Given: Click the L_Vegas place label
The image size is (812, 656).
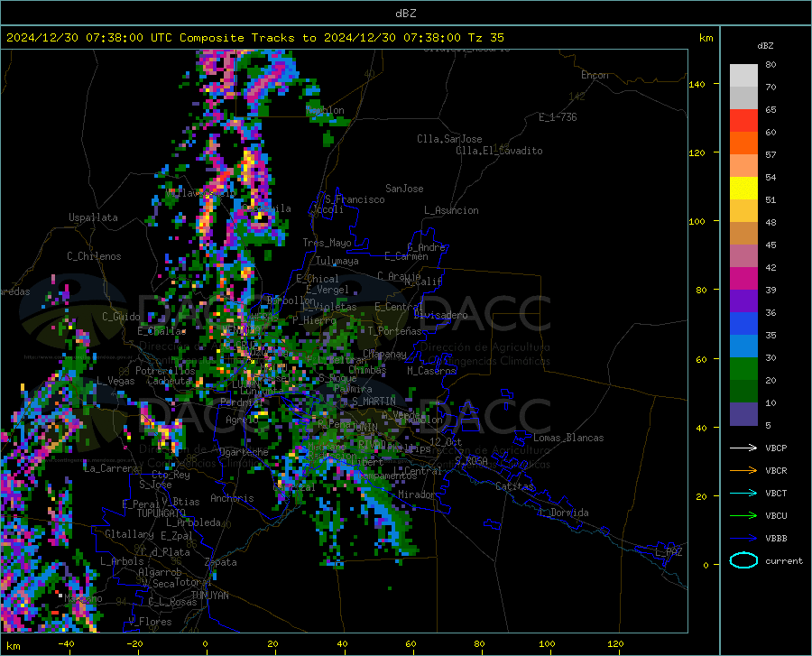Looking at the screenshot, I should pyautogui.click(x=115, y=381).
